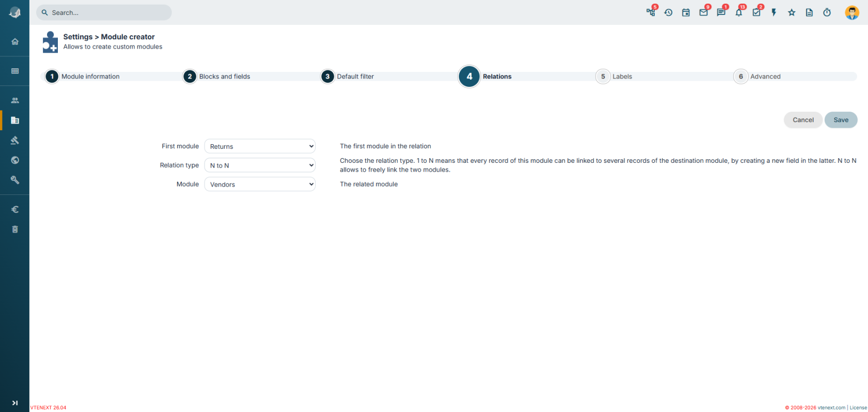
Task: Click the 'VTENEXT 26.04' version text
Action: point(48,407)
